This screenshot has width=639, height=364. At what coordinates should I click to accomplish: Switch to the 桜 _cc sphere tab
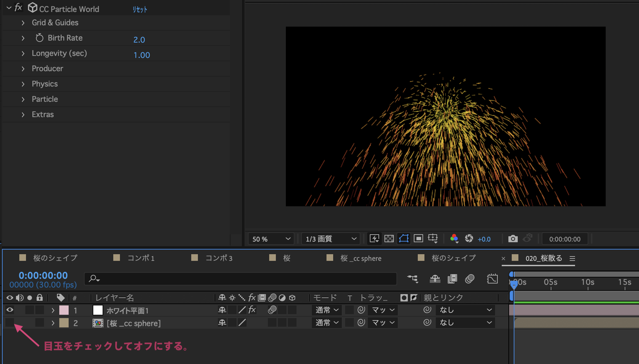point(361,258)
